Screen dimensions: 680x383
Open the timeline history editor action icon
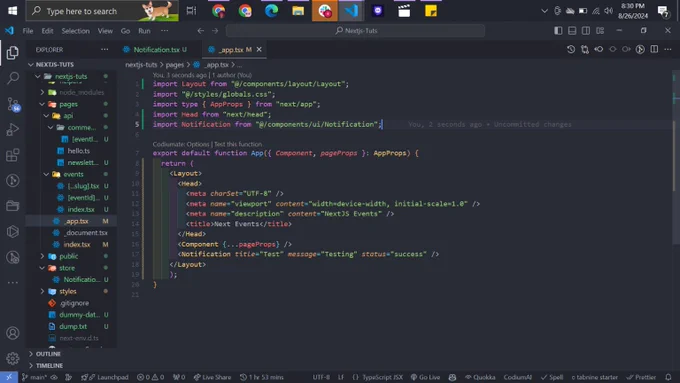[x=571, y=49]
